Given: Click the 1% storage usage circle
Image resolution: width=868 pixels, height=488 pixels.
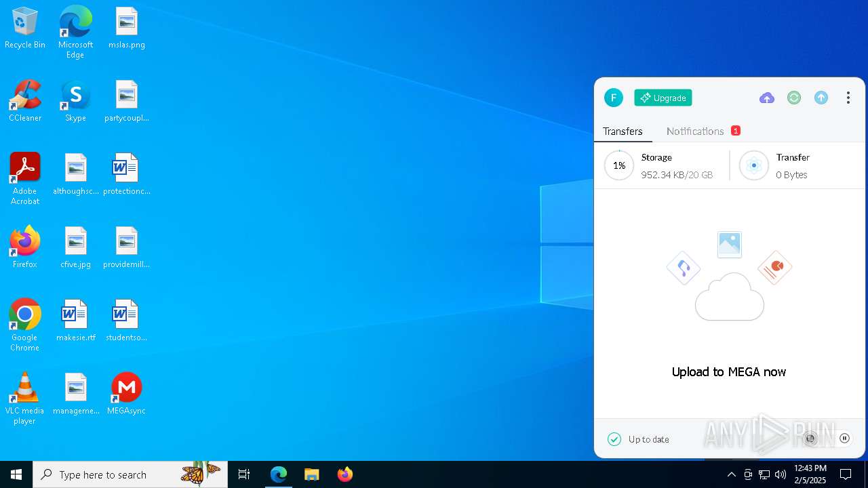Looking at the screenshot, I should click(619, 165).
